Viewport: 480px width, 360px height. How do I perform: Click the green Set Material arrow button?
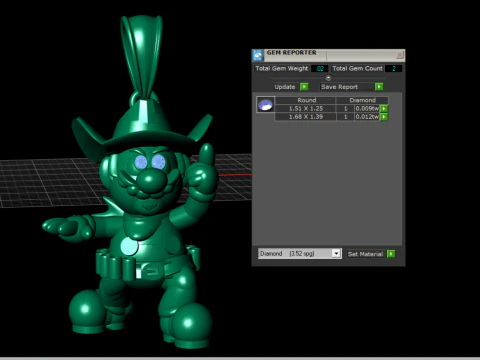click(391, 254)
